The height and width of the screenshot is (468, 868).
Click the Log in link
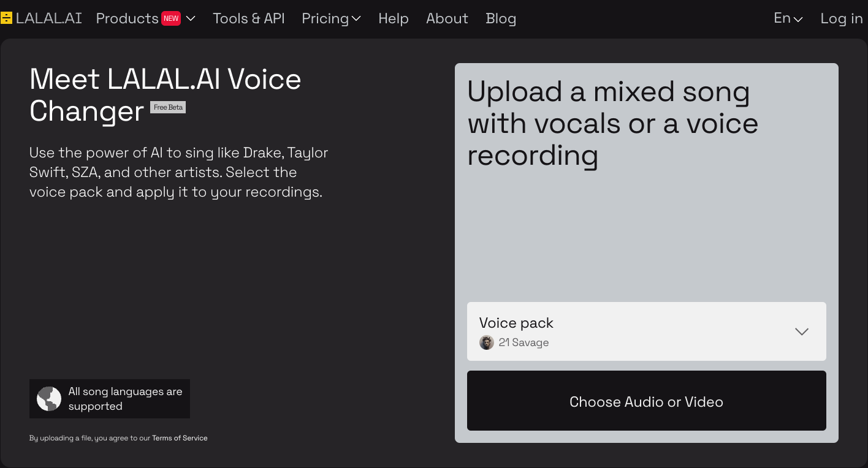[842, 18]
